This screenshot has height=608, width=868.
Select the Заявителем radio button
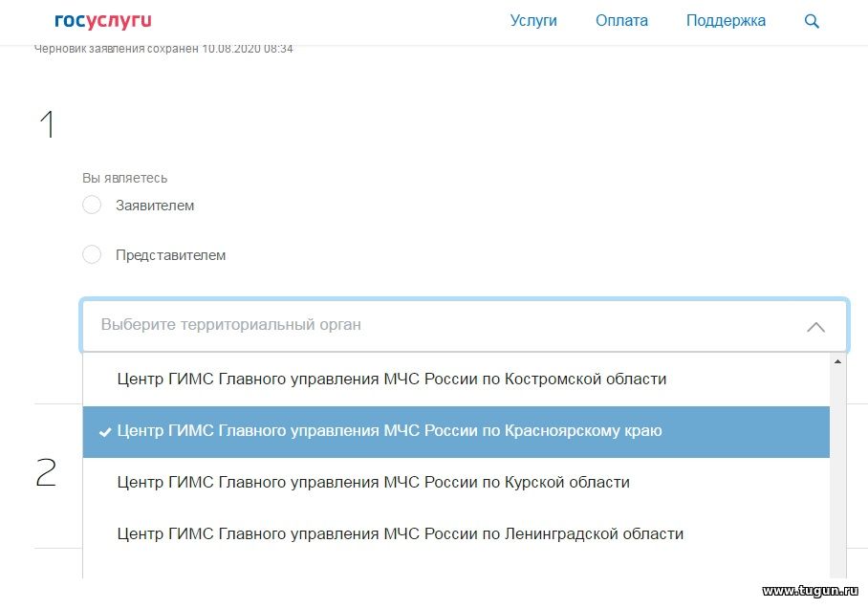click(x=92, y=205)
